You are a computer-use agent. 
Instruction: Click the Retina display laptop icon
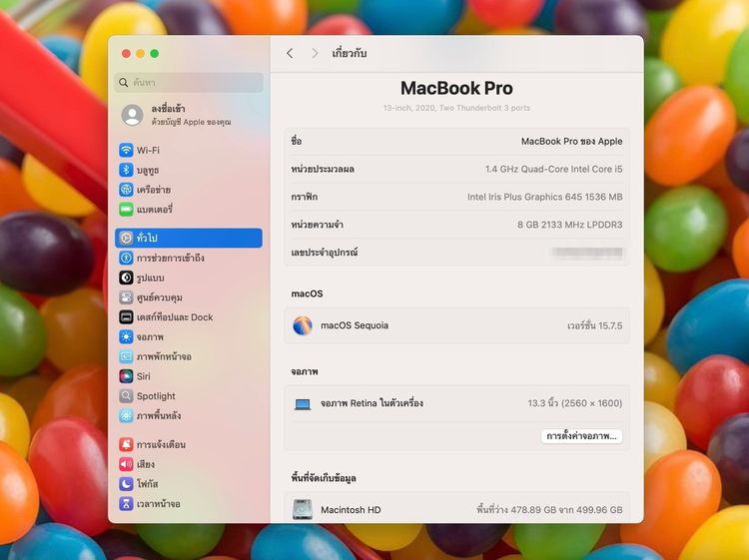tap(303, 404)
